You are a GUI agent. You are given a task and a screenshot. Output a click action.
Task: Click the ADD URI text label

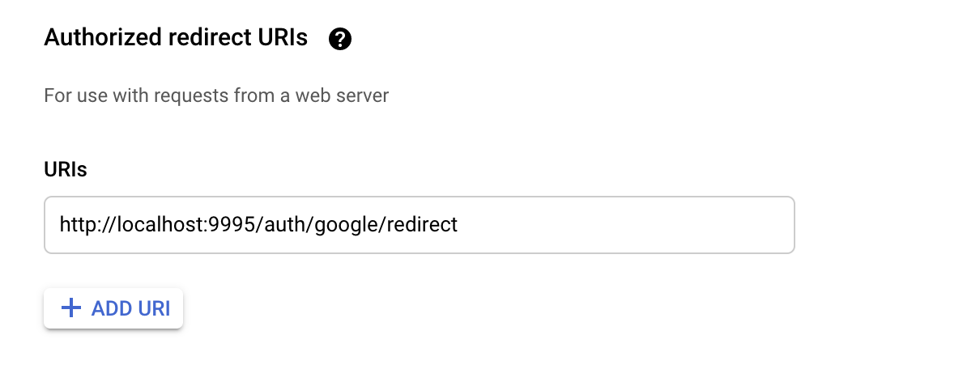(x=131, y=308)
